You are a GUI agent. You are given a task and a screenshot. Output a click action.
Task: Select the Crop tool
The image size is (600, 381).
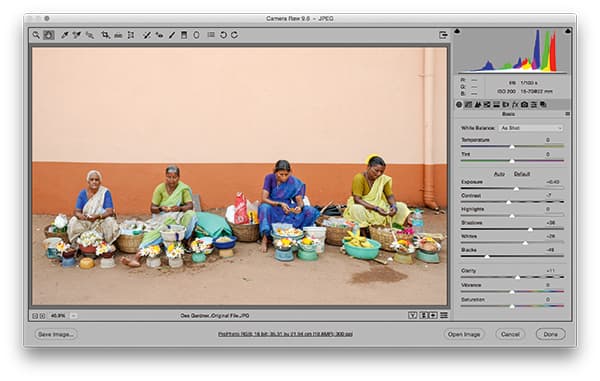coord(105,35)
